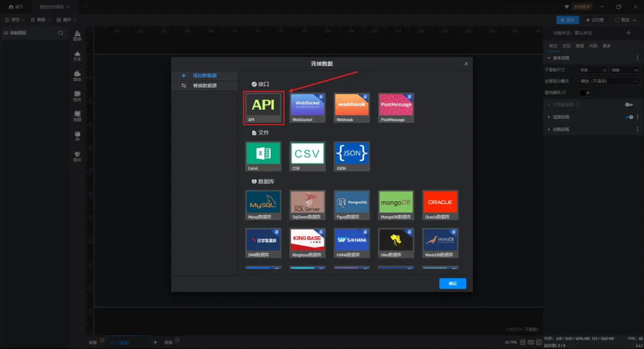
Task: Toggle the 背景设置 switch off
Action: pos(629,117)
